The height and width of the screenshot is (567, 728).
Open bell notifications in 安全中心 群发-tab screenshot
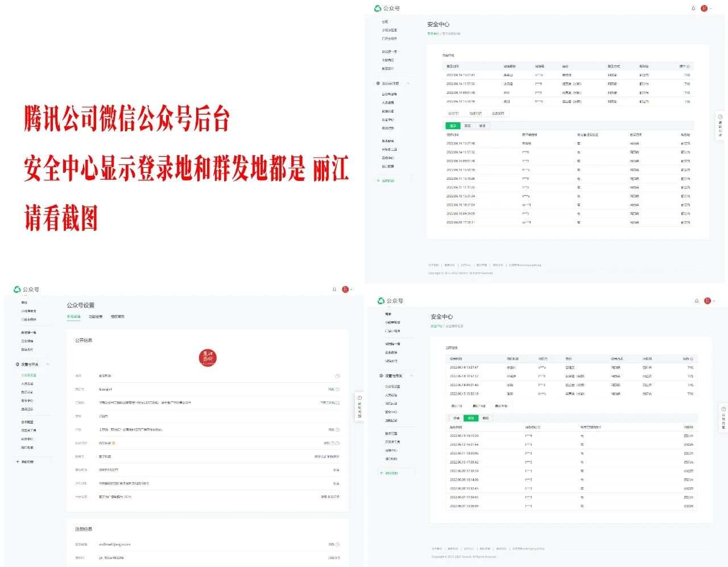pos(697,301)
